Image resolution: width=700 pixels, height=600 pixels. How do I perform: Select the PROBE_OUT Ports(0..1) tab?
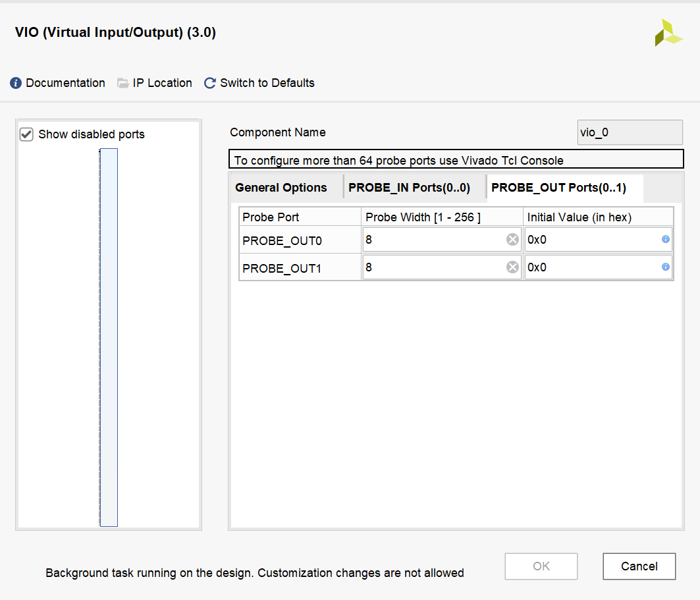[x=559, y=188]
